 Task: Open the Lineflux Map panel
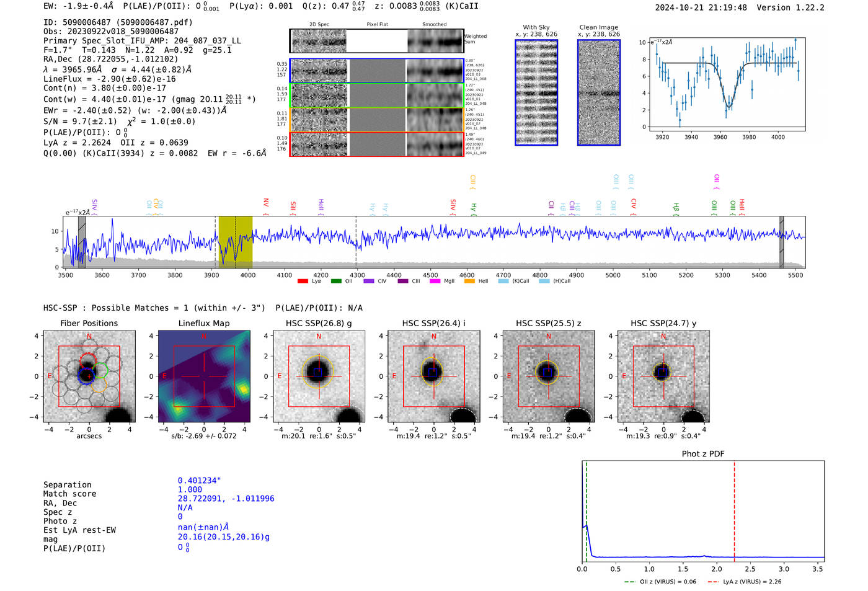pyautogui.click(x=204, y=376)
